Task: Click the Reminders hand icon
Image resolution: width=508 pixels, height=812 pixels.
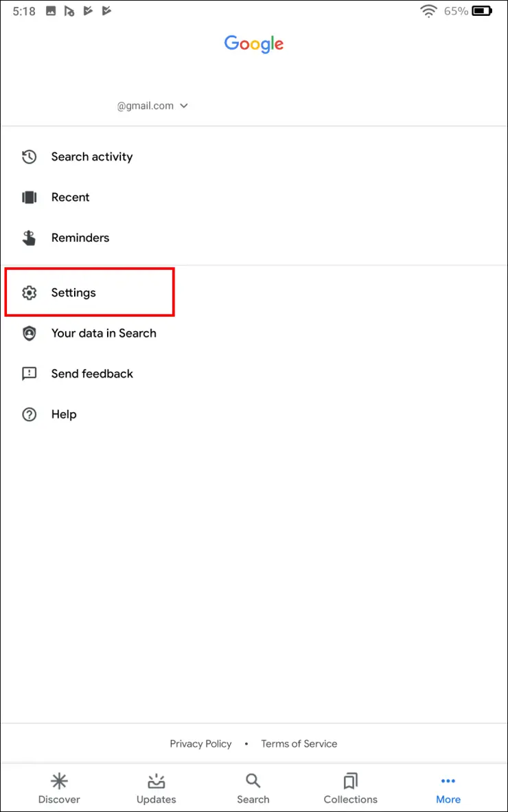Action: pos(29,238)
